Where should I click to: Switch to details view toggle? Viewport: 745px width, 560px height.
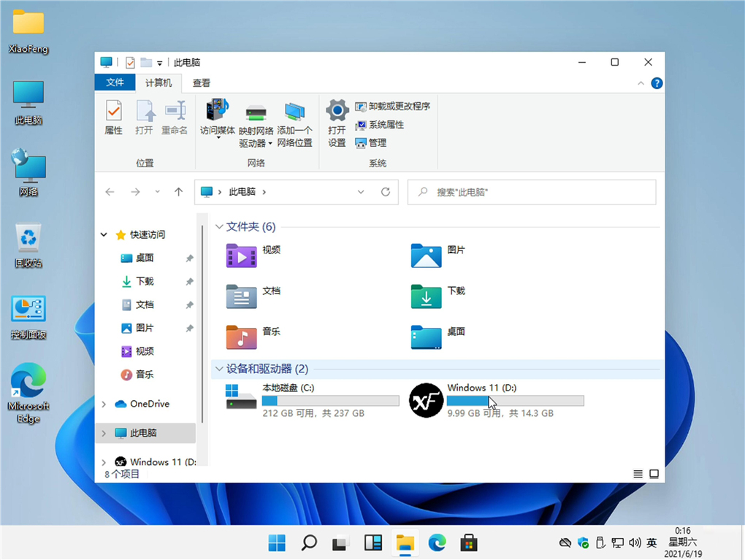pos(637,473)
